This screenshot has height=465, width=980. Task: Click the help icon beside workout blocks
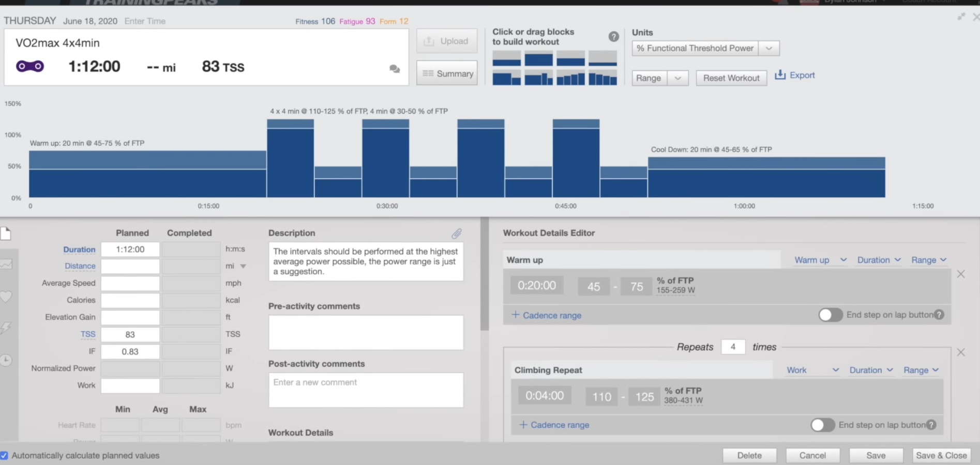coord(613,37)
